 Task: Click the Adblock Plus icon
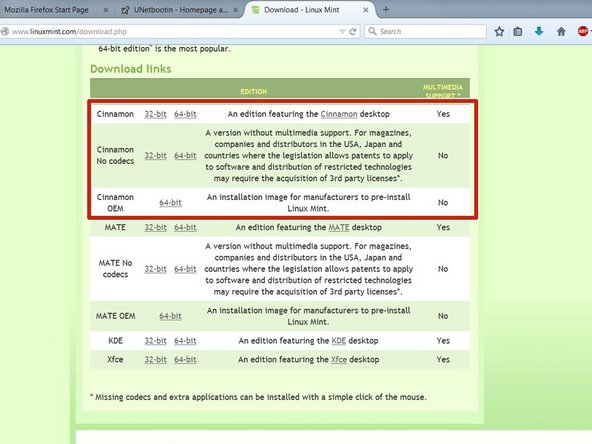click(583, 31)
